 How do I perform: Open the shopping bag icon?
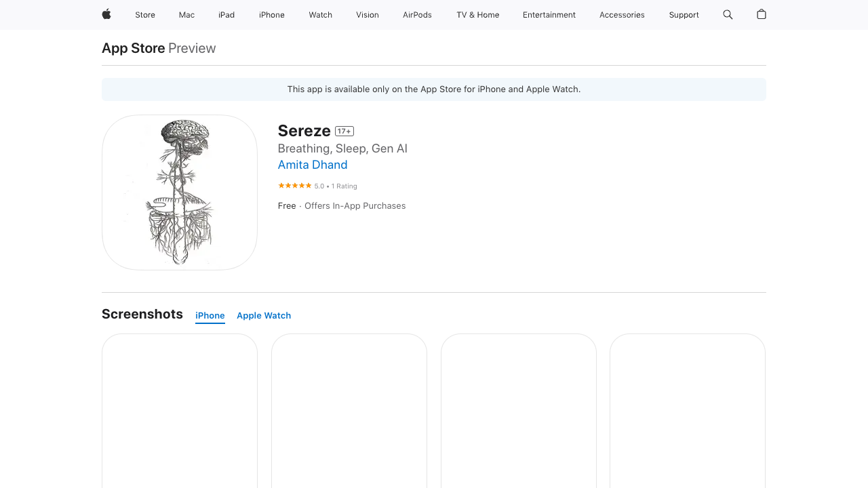click(760, 14)
